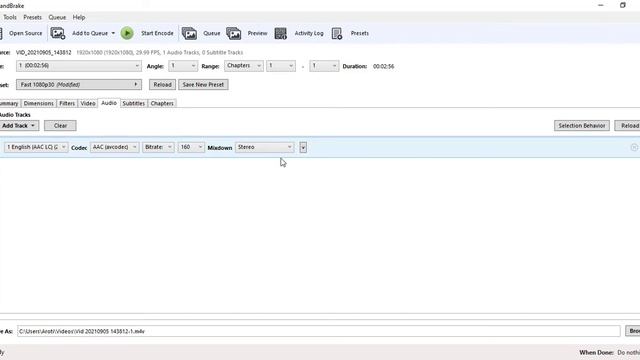Click the Presets toolbar label

(360, 33)
